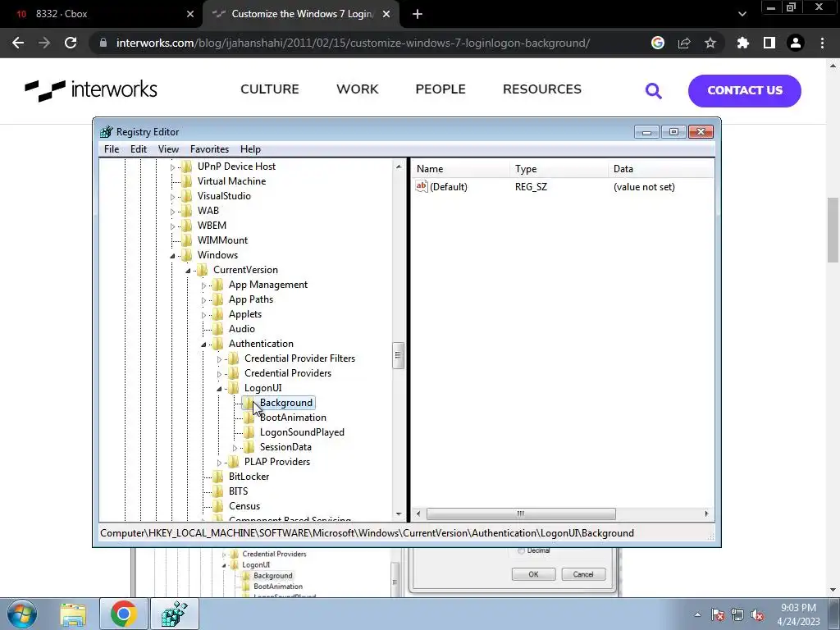Toggle the browser side panel icon
The width and height of the screenshot is (840, 630).
(769, 43)
